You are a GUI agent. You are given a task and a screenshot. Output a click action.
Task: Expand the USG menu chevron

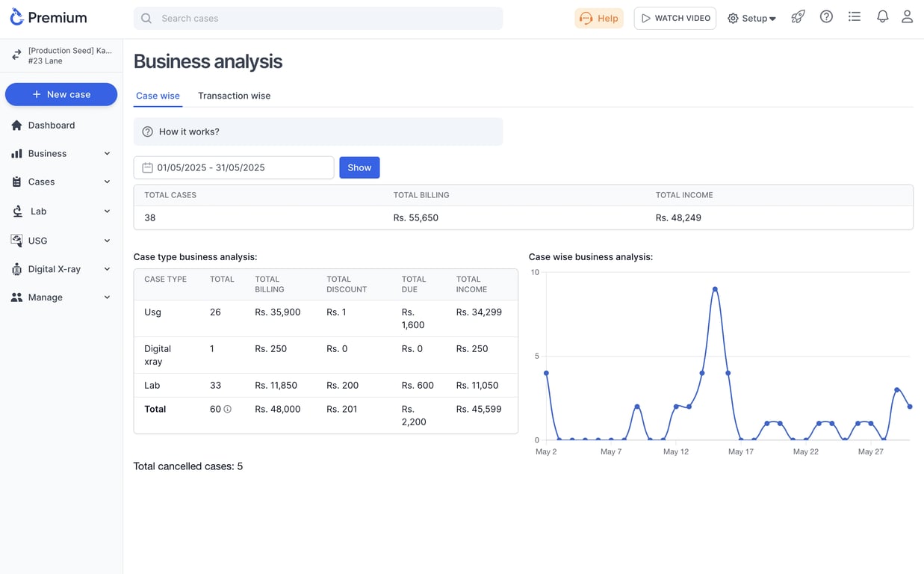pos(107,241)
